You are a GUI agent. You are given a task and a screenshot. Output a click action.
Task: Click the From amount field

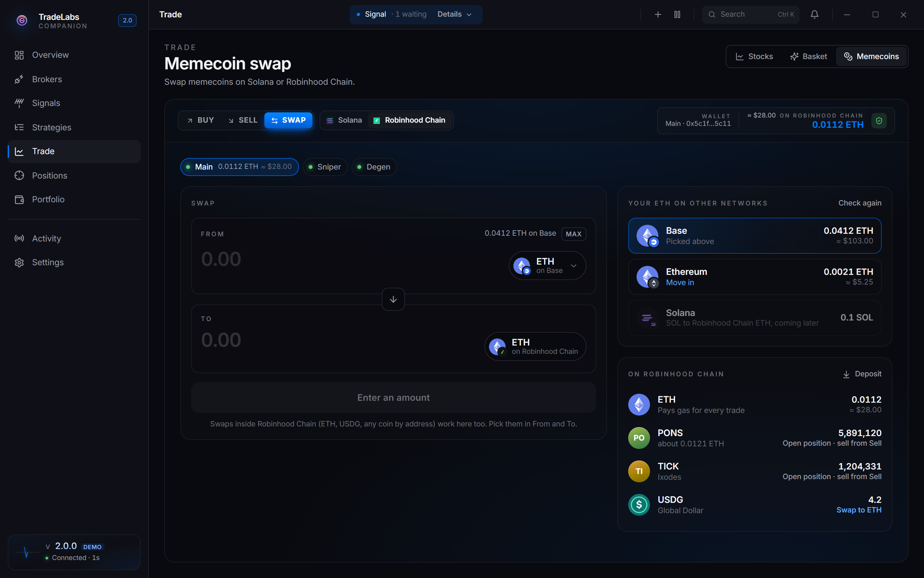point(344,259)
